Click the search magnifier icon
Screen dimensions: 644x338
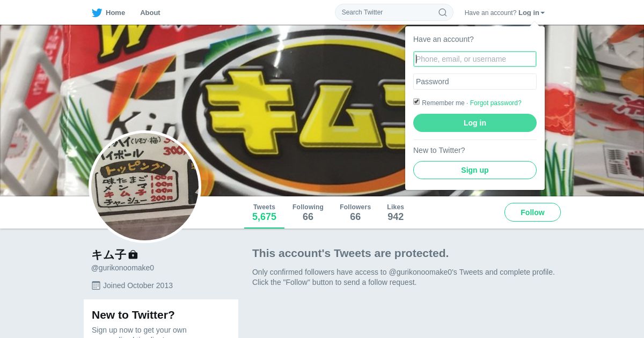(443, 12)
